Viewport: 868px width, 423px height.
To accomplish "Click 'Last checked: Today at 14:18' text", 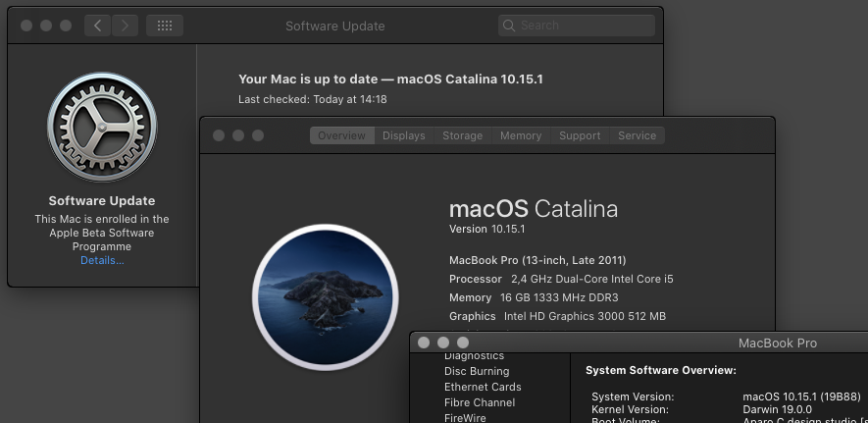I will click(x=313, y=100).
